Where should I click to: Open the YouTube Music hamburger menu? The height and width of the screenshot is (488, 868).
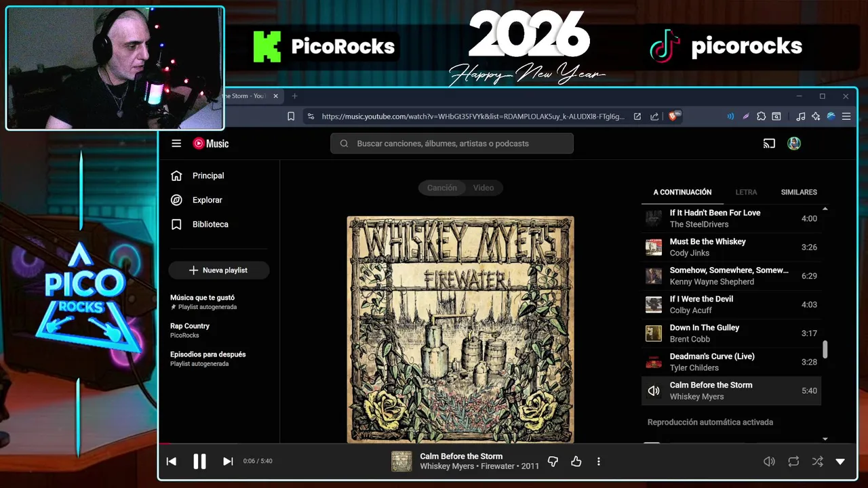pyautogui.click(x=176, y=144)
